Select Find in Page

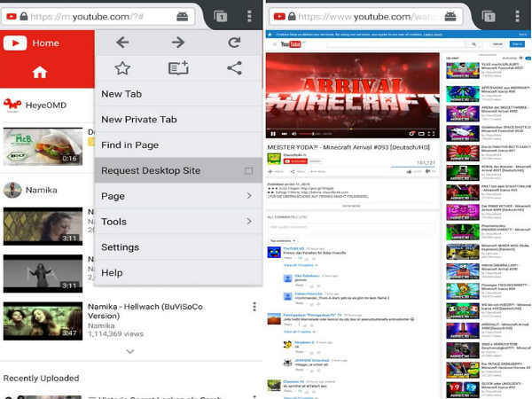[178, 145]
